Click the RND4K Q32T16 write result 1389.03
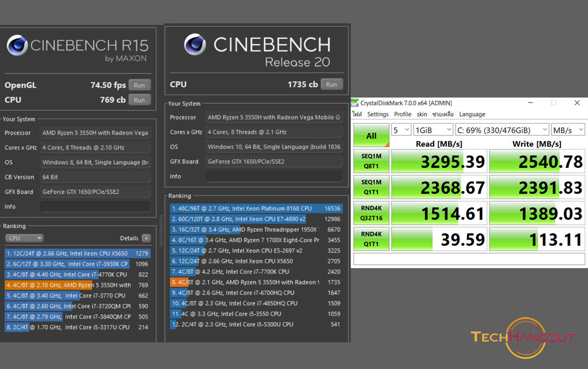 tap(537, 213)
